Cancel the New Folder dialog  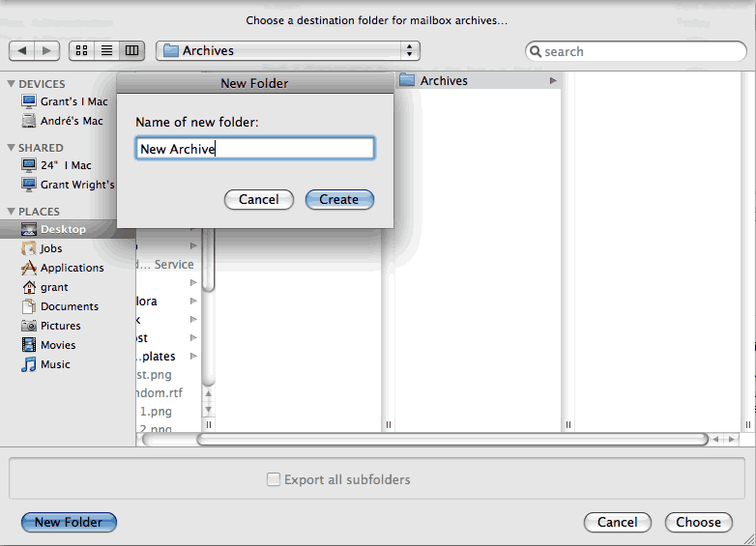(259, 199)
